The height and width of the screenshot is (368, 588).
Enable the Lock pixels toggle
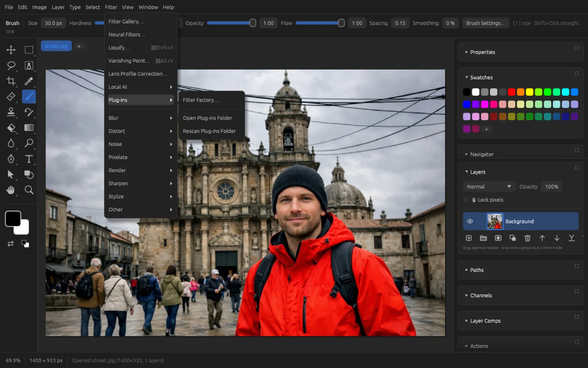coord(466,200)
